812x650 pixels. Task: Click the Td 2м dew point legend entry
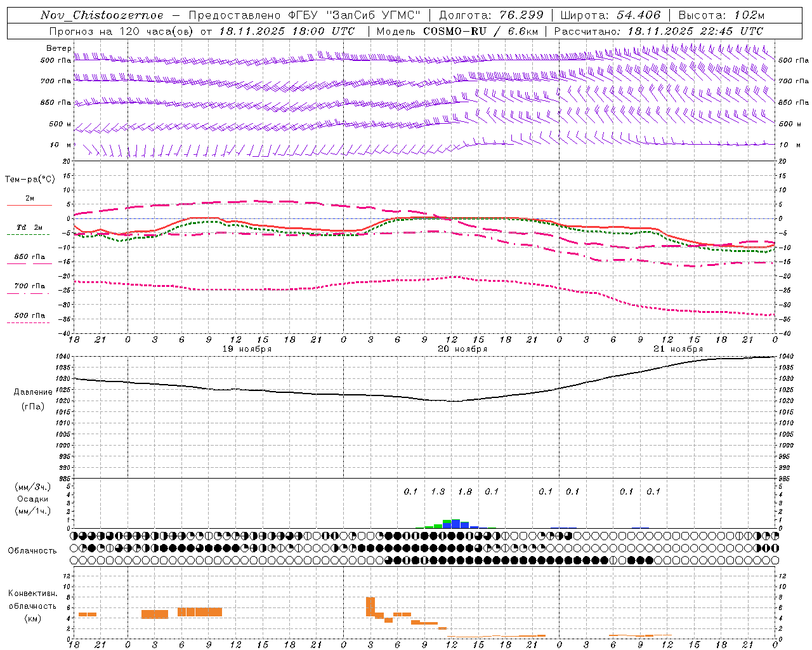[29, 227]
